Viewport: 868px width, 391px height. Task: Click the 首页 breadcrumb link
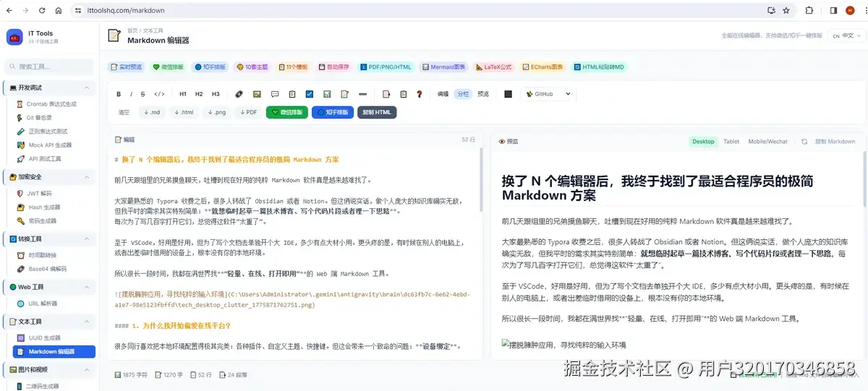click(132, 31)
